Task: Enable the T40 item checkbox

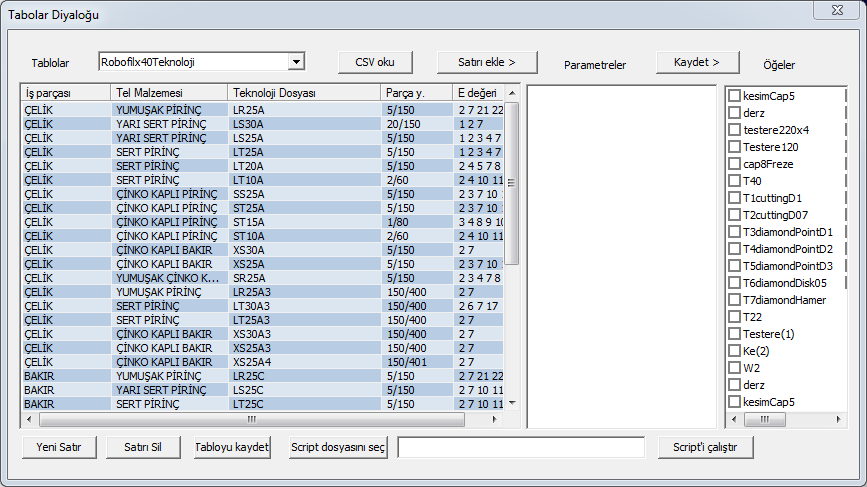Action: [734, 181]
